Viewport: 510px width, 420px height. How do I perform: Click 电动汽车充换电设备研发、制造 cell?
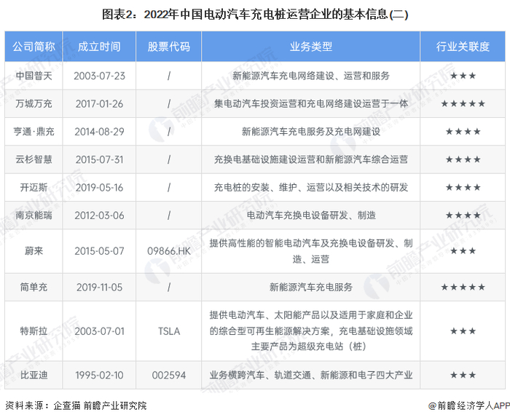click(310, 215)
